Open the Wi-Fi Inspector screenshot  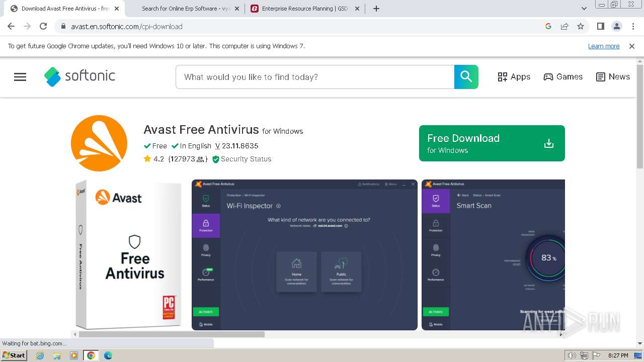(304, 255)
